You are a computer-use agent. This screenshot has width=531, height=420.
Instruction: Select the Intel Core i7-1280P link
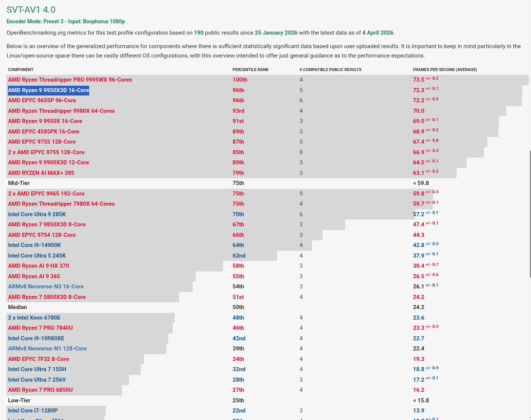pyautogui.click(x=33, y=411)
